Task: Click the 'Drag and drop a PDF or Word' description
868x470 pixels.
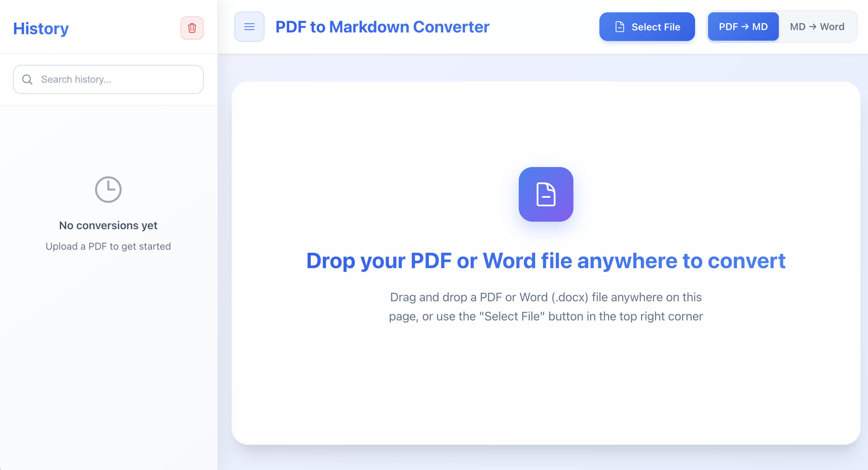Action: tap(546, 307)
